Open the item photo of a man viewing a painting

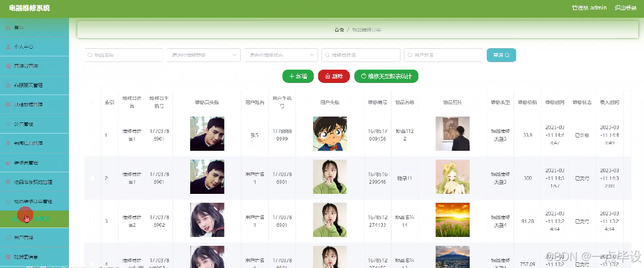coord(453,134)
